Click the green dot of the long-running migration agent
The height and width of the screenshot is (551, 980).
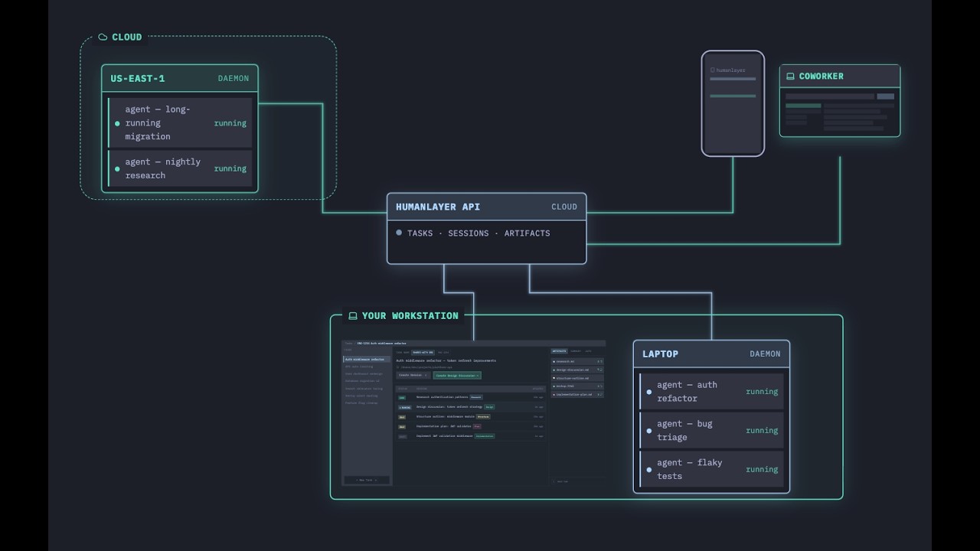click(117, 123)
